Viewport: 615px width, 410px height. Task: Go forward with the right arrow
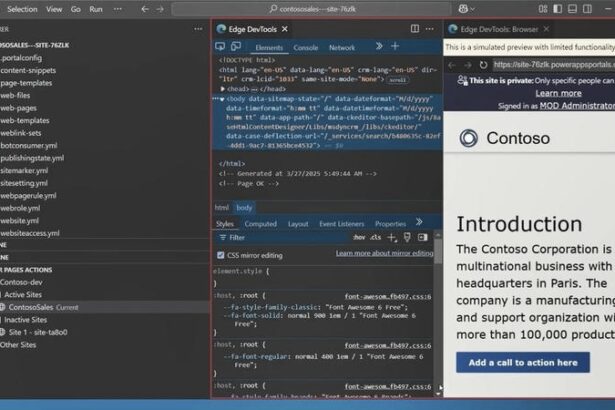160,9
